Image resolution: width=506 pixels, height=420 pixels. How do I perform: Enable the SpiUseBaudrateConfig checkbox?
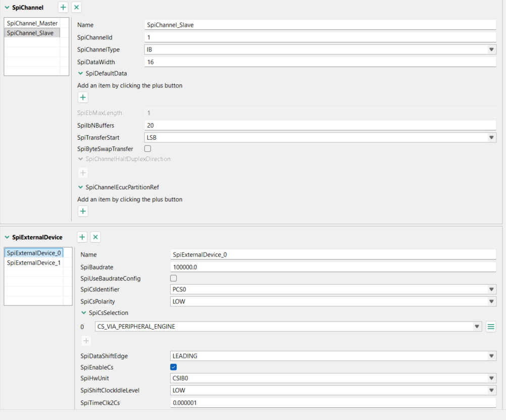pos(174,278)
